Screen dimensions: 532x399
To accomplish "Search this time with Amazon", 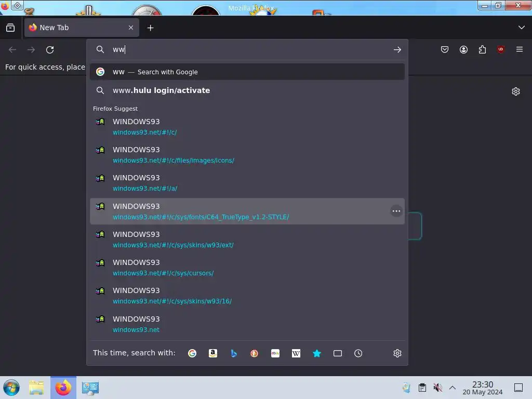I will tap(212, 353).
